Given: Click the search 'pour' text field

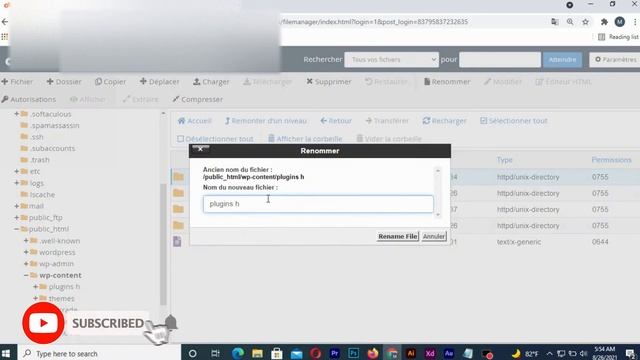Looking at the screenshot, I should pos(500,60).
